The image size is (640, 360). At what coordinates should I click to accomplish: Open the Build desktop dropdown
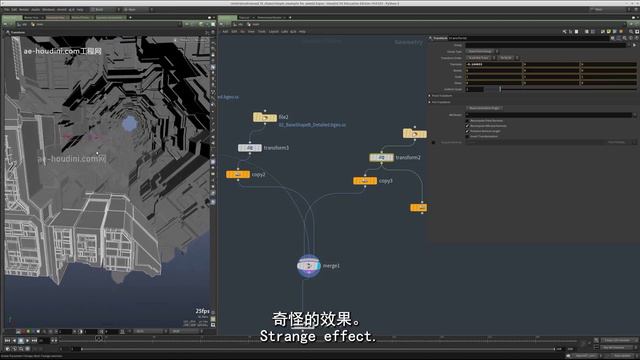click(x=105, y=9)
